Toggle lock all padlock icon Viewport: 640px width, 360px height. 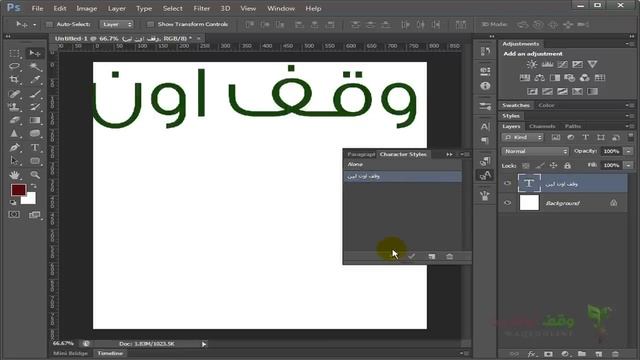(567, 165)
